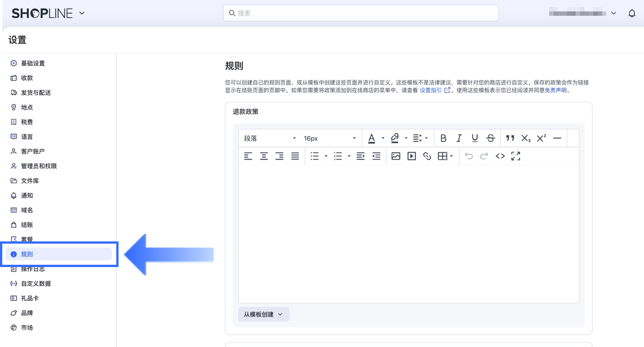Choose the text highlight color icon
This screenshot has height=347, width=644.
point(395,138)
